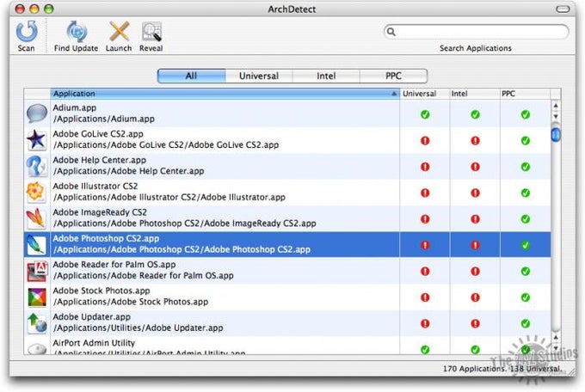Click Adobe GoLive CS2 Intel red warning
Screen dimensions: 585x392
tap(475, 141)
